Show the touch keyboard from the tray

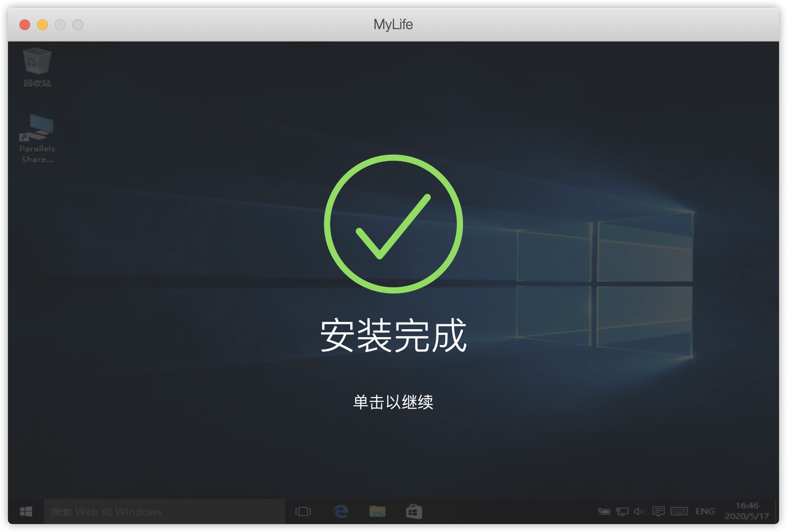[x=679, y=511]
